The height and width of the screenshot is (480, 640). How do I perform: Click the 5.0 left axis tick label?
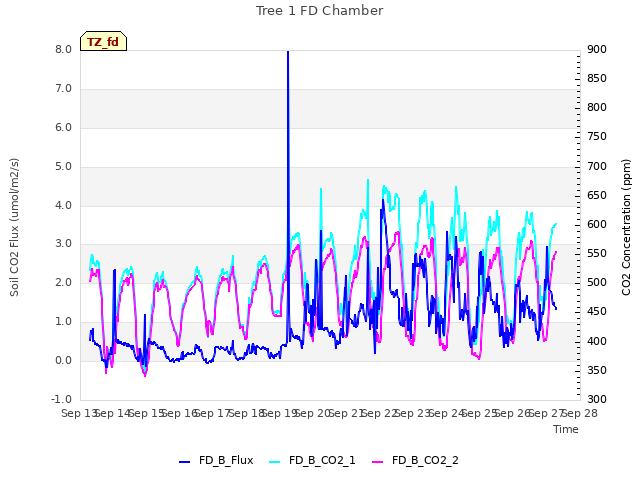pos(63,167)
